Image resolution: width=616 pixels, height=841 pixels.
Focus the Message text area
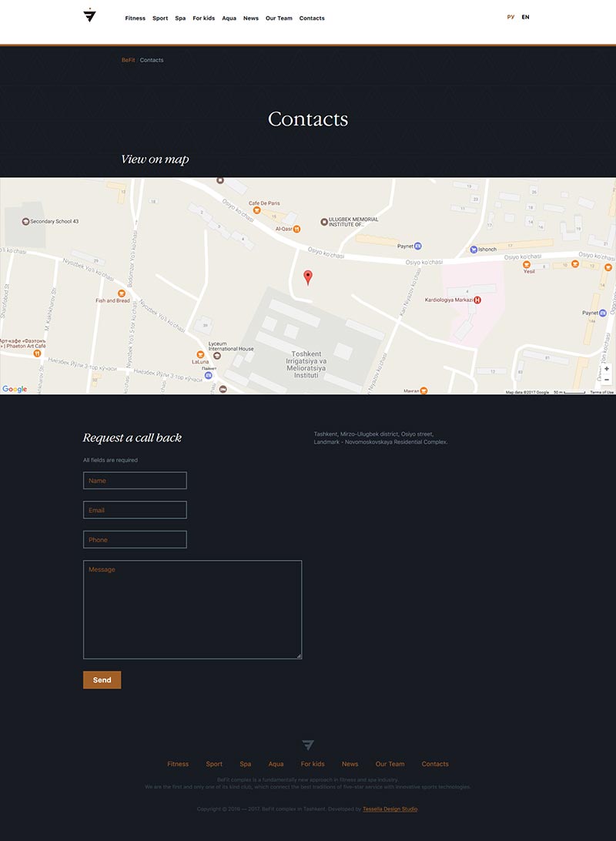(x=192, y=609)
